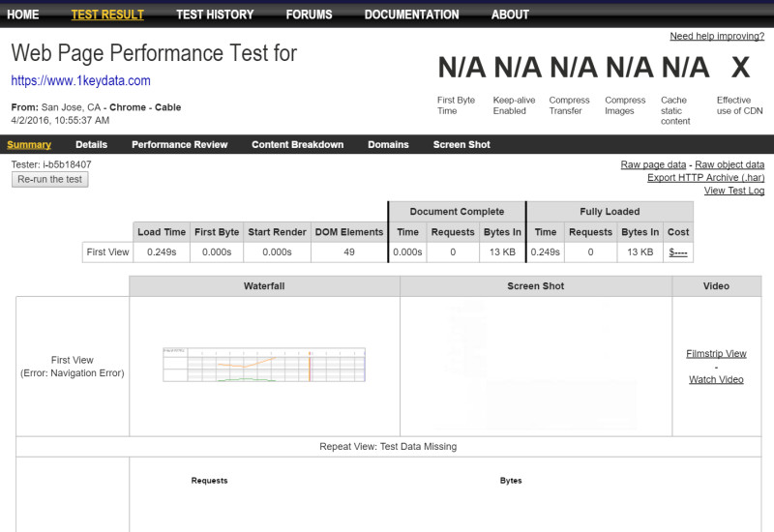Screen dimensions: 774x532
Task: Click the Fully Loaded Time 0.249s value
Action: point(545,252)
